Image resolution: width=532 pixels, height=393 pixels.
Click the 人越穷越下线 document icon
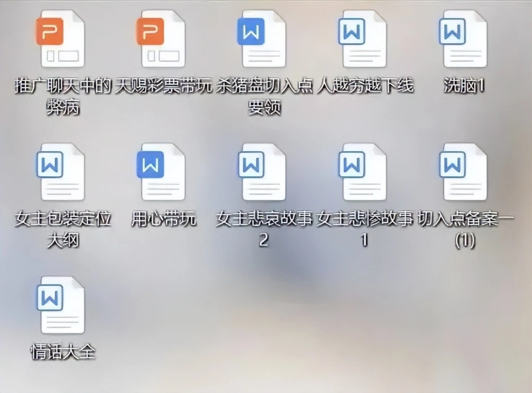click(x=365, y=39)
